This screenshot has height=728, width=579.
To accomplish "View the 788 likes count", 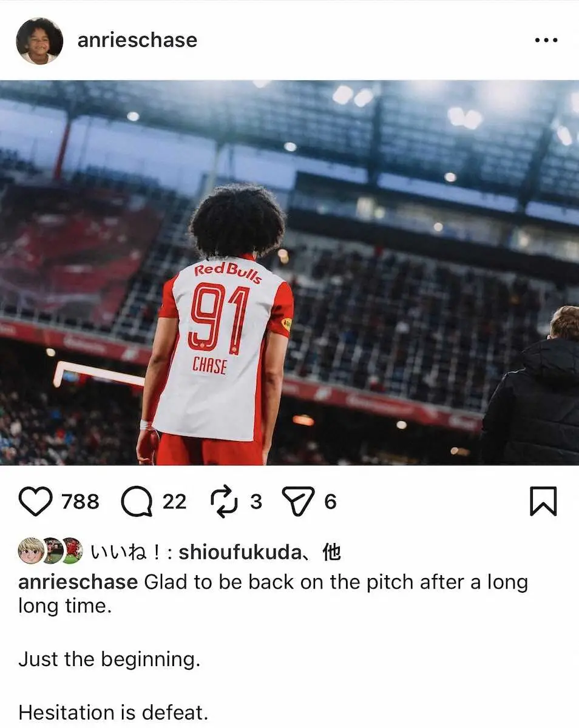I will tap(80, 502).
